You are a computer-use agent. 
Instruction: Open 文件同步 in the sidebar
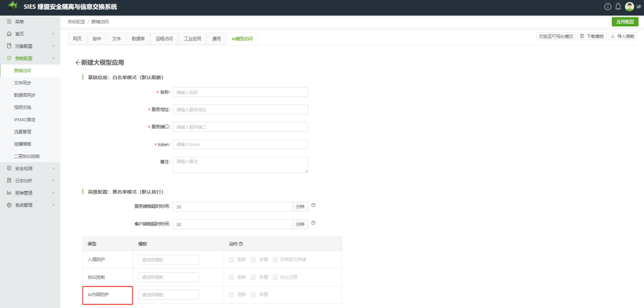pyautogui.click(x=23, y=83)
